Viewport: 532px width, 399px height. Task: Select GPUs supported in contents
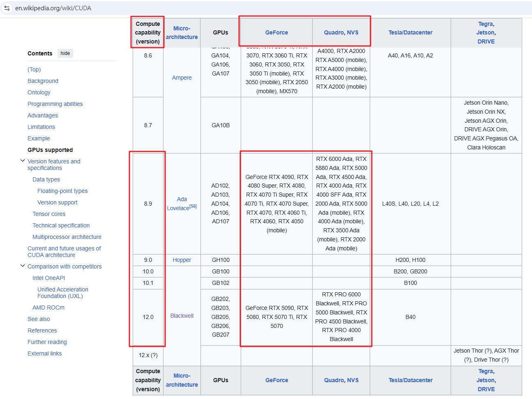50,150
